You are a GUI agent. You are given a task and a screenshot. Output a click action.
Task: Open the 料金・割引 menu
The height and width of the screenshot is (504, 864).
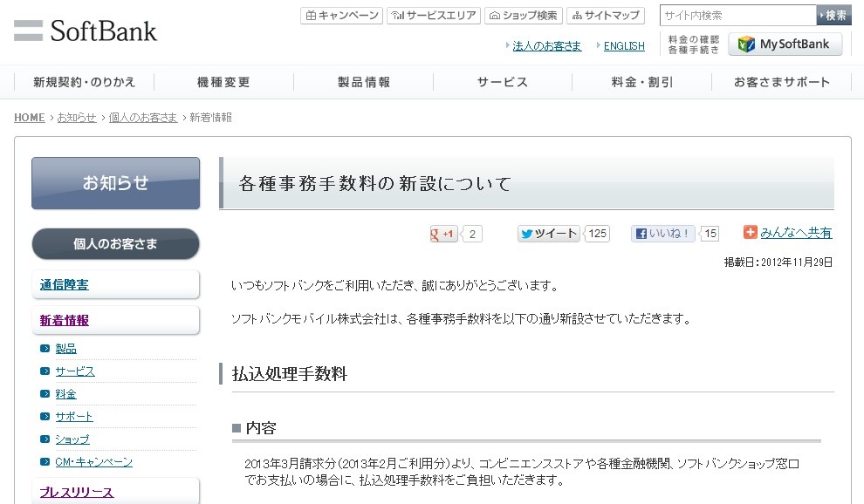coord(642,82)
